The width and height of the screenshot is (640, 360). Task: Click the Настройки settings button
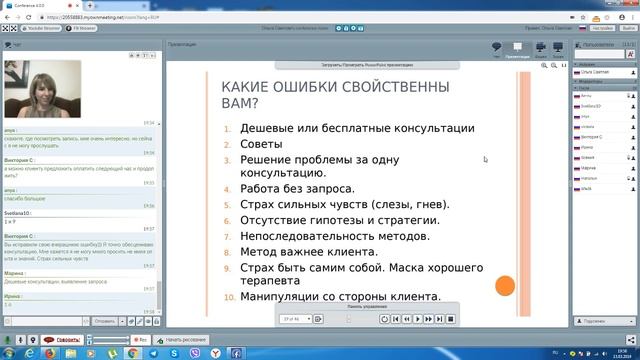point(602,28)
